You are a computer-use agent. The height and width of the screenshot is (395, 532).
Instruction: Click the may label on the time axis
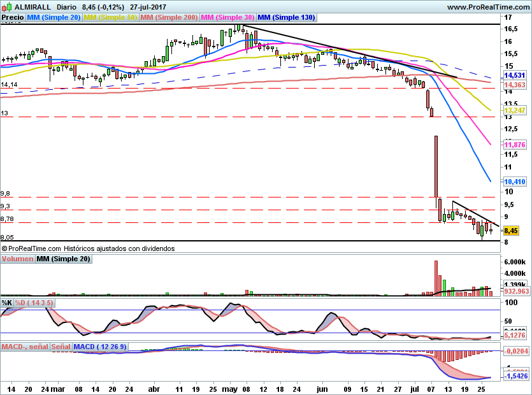(x=230, y=389)
